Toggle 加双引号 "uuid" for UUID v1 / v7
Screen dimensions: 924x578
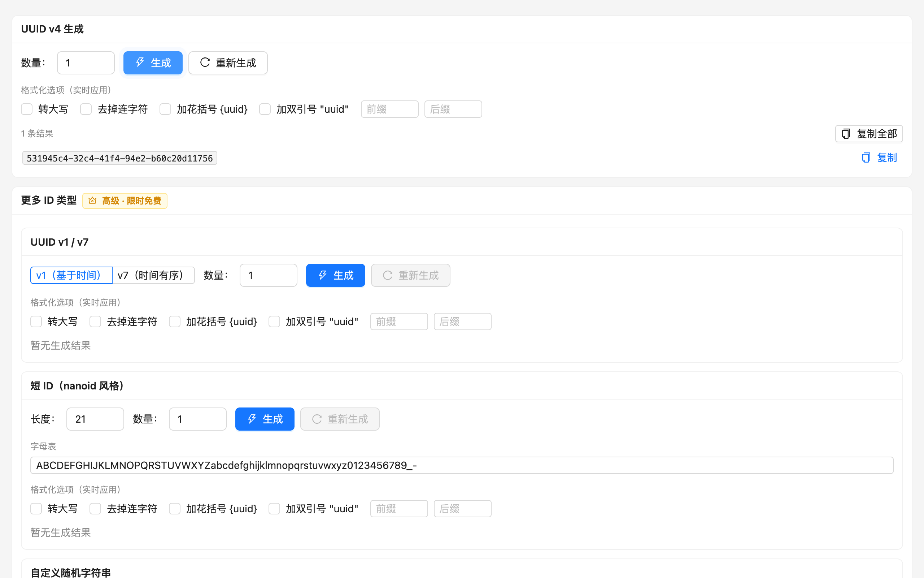[x=274, y=322]
